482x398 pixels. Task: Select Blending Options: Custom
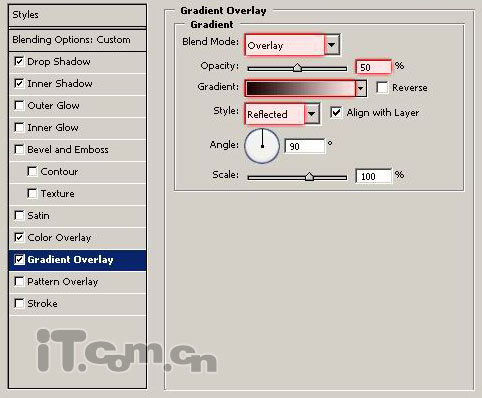pos(77,40)
